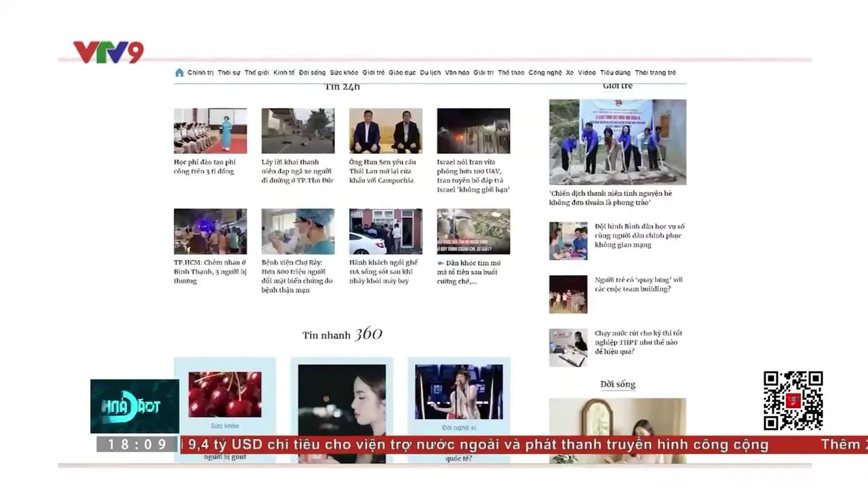Click the home icon in navigation bar
The width and height of the screenshot is (868, 488).
[x=179, y=73]
